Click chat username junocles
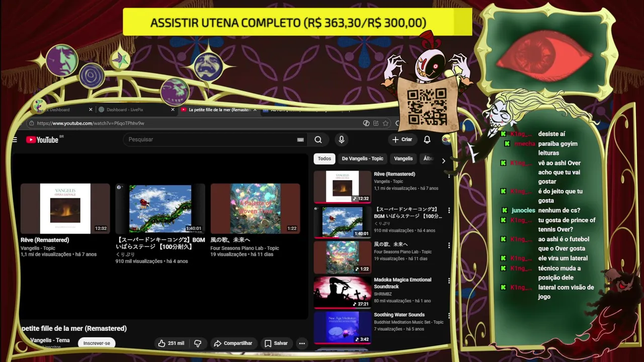Viewport: 644px width, 362px height. pyautogui.click(x=523, y=211)
